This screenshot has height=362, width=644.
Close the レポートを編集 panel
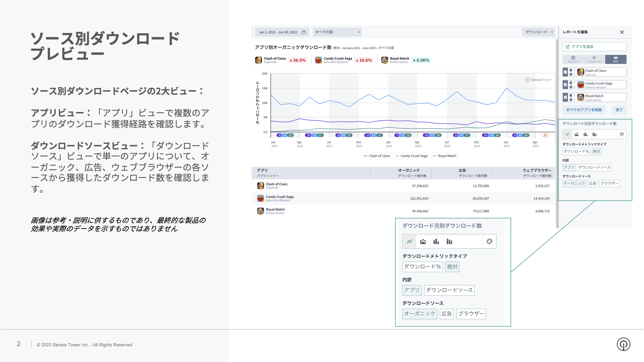[622, 32]
